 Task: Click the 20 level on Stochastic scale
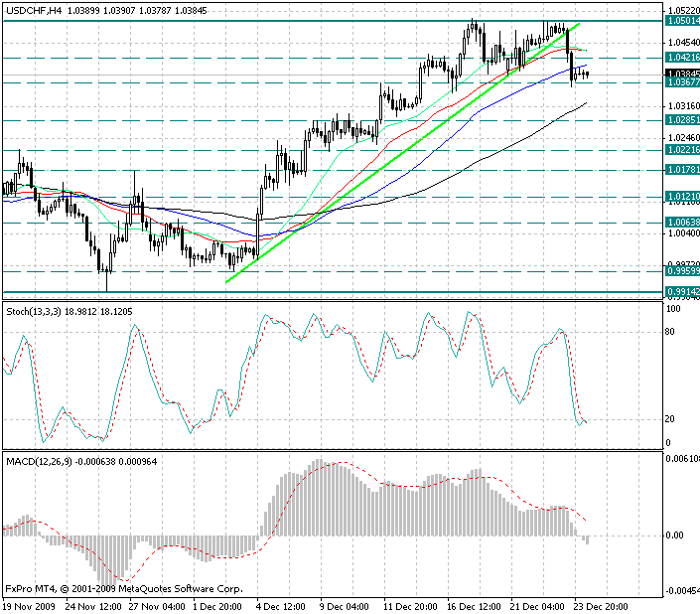pos(669,419)
